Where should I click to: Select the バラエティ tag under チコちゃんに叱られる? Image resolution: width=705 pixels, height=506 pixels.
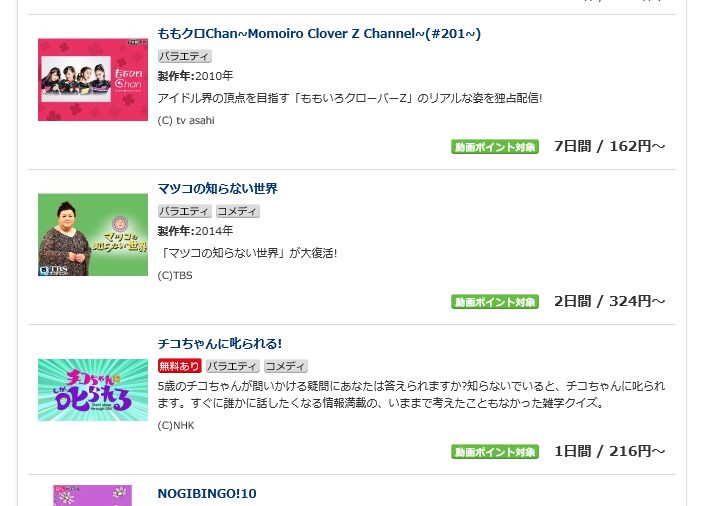pyautogui.click(x=233, y=366)
